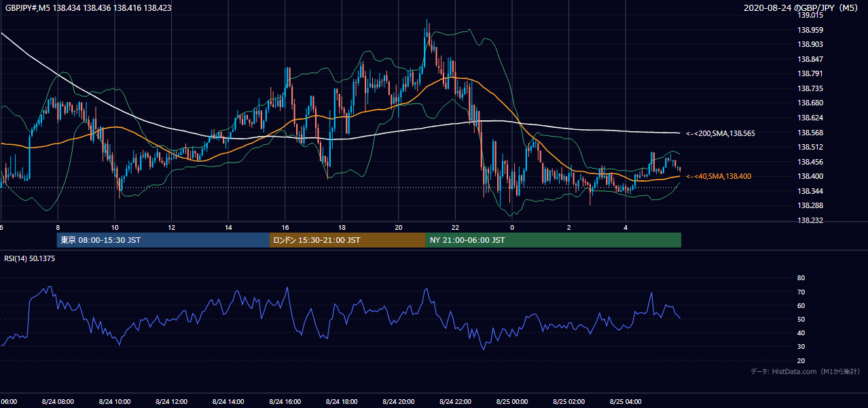
Task: Click price axis label 138.232
Action: click(x=809, y=220)
